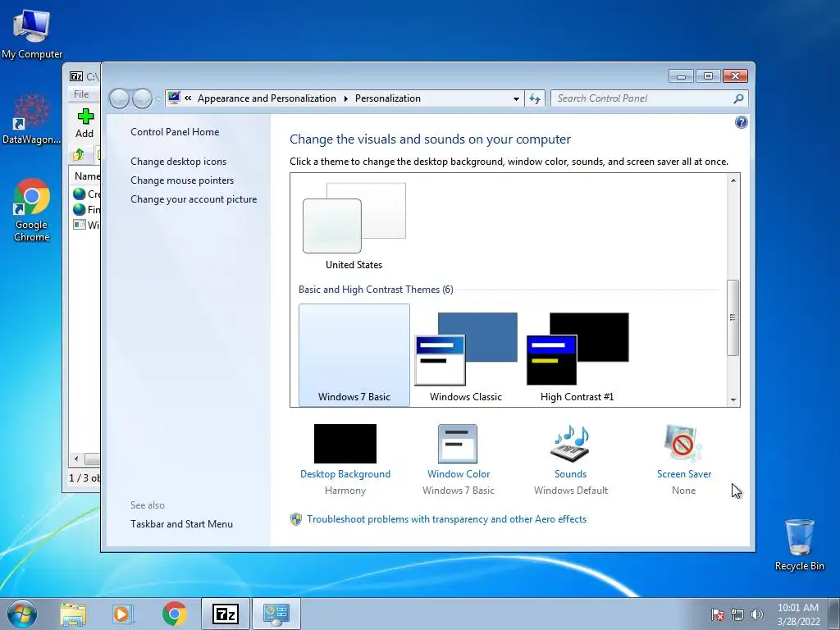Open the File menu in 7-Zip window
840x630 pixels.
tap(81, 94)
